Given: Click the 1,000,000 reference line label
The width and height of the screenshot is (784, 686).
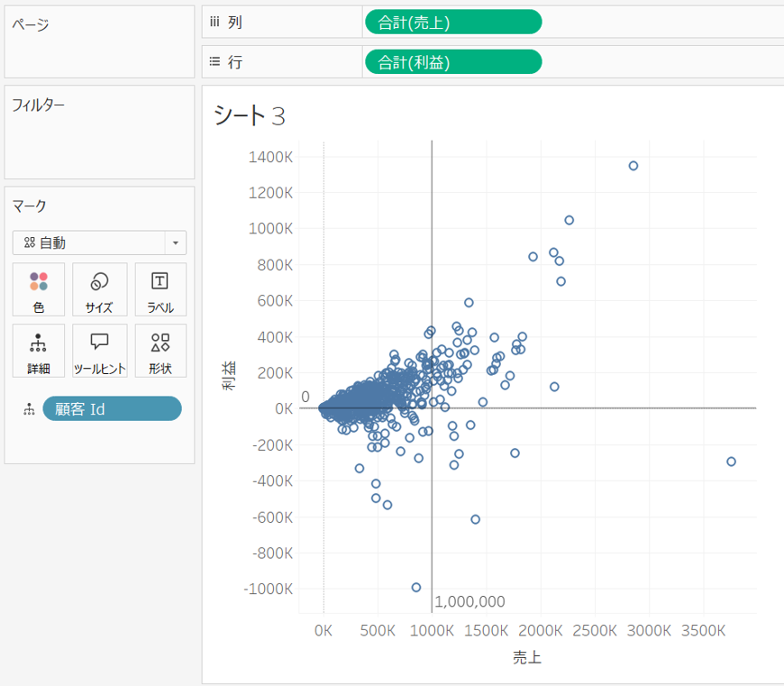Looking at the screenshot, I should tap(469, 601).
